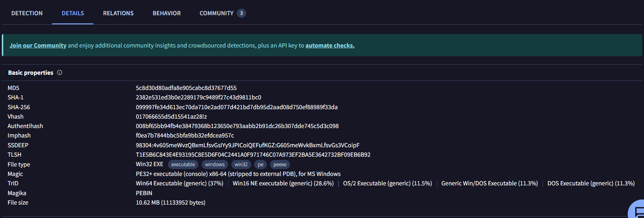
Task: Open the Community tab
Action: 216,13
